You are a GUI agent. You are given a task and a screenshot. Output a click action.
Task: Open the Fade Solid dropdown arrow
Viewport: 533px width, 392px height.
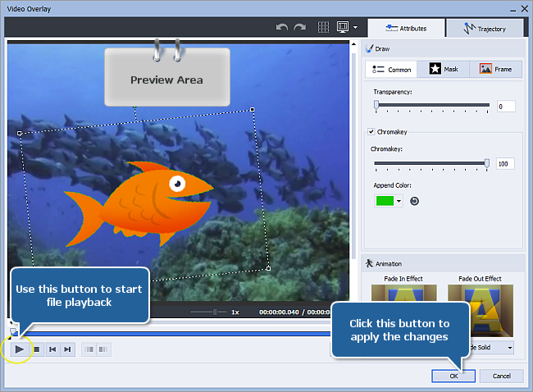pyautogui.click(x=510, y=348)
